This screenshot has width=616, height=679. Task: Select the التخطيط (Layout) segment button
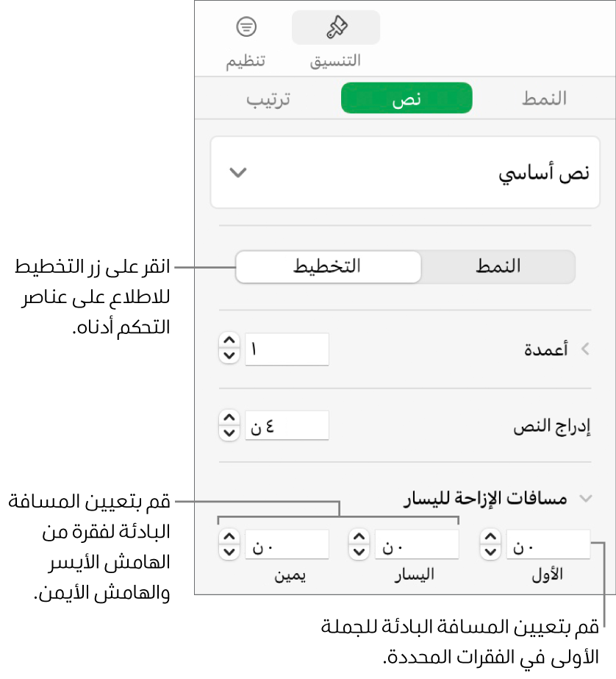tap(327, 266)
